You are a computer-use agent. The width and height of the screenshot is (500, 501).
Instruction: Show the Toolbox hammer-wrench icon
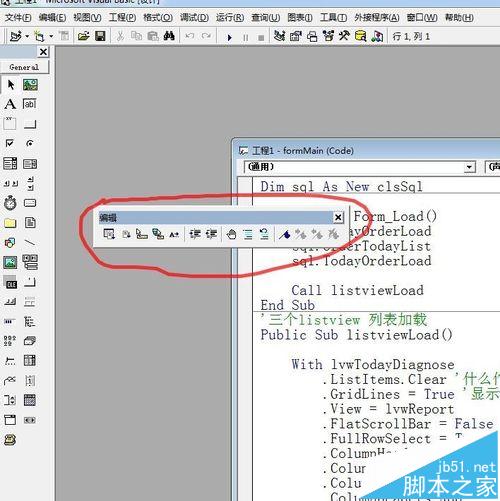(x=344, y=36)
